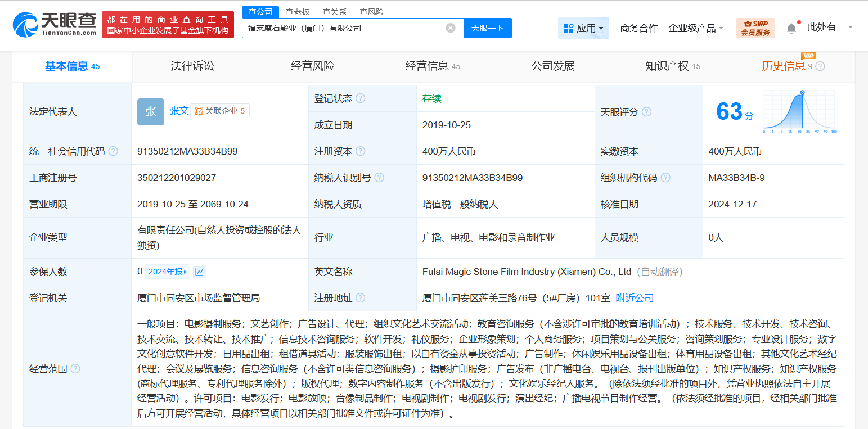Select the 查老板 search tab

298,12
